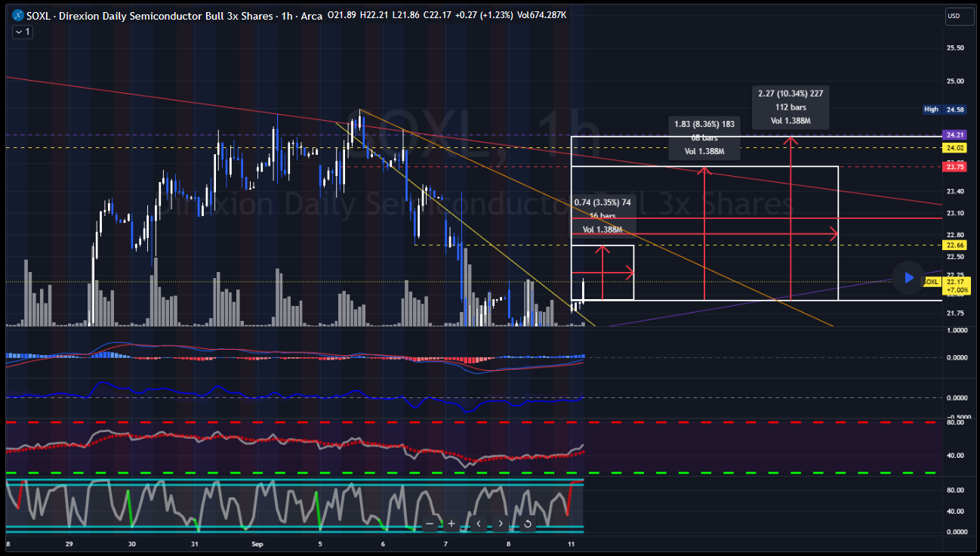Click the 25.00 price axis level
Viewport: 980px width, 556px height.
pos(954,81)
